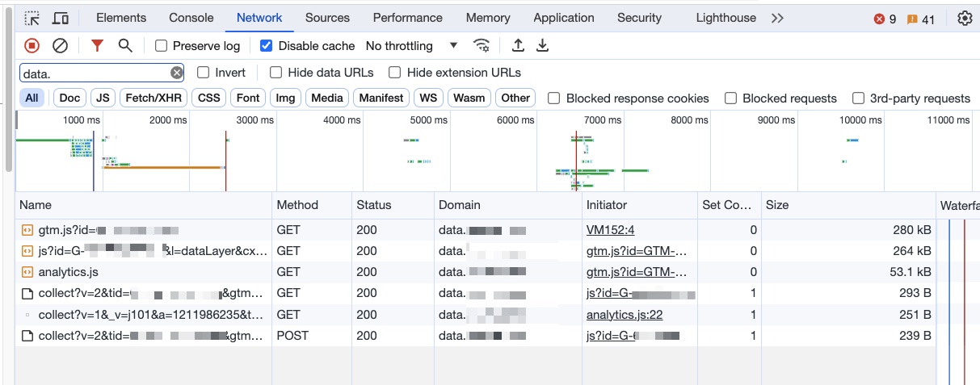Select the Network tab
Image resolution: width=980 pixels, height=385 pixels.
(259, 18)
